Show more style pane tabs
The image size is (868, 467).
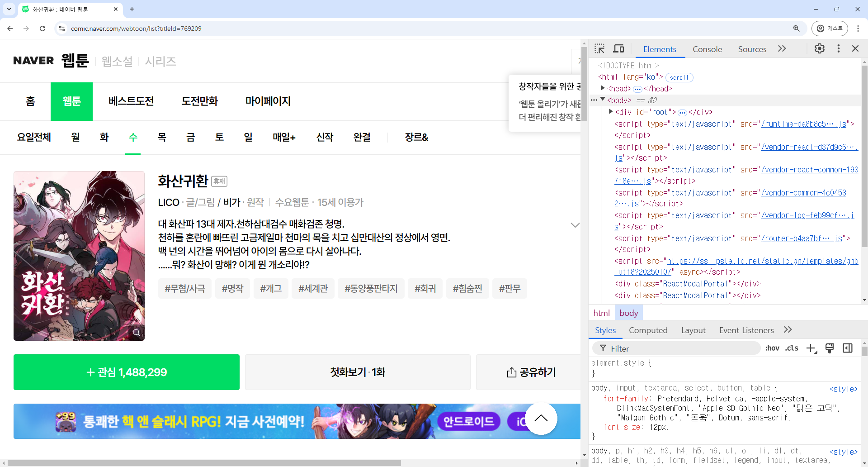pos(788,329)
